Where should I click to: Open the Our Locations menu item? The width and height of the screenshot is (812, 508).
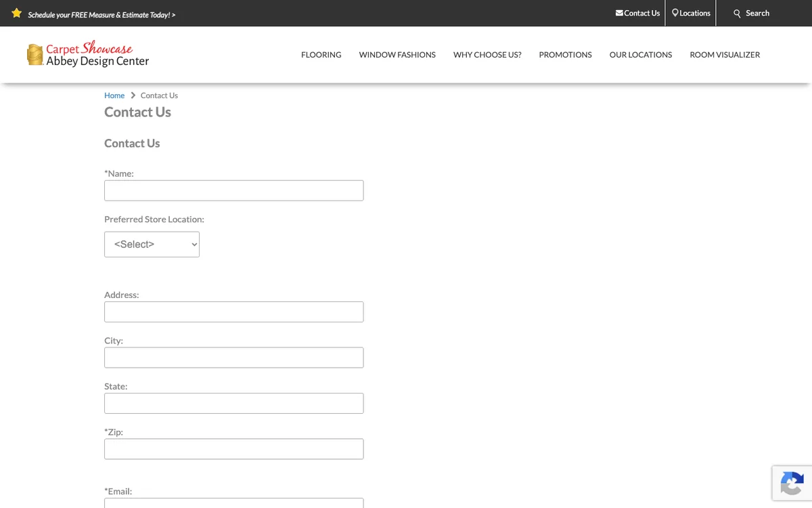pyautogui.click(x=641, y=55)
